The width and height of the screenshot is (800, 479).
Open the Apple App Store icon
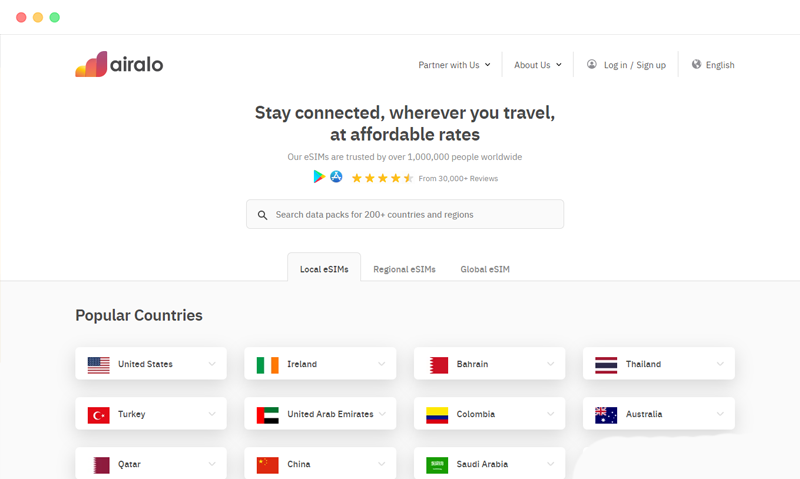(x=336, y=177)
